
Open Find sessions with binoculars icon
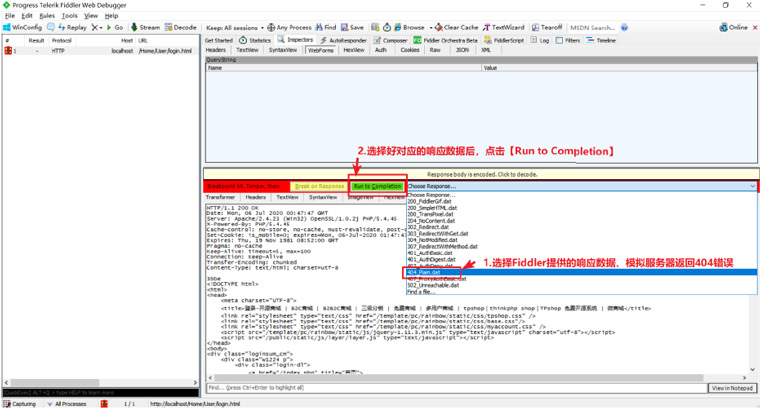pos(326,28)
